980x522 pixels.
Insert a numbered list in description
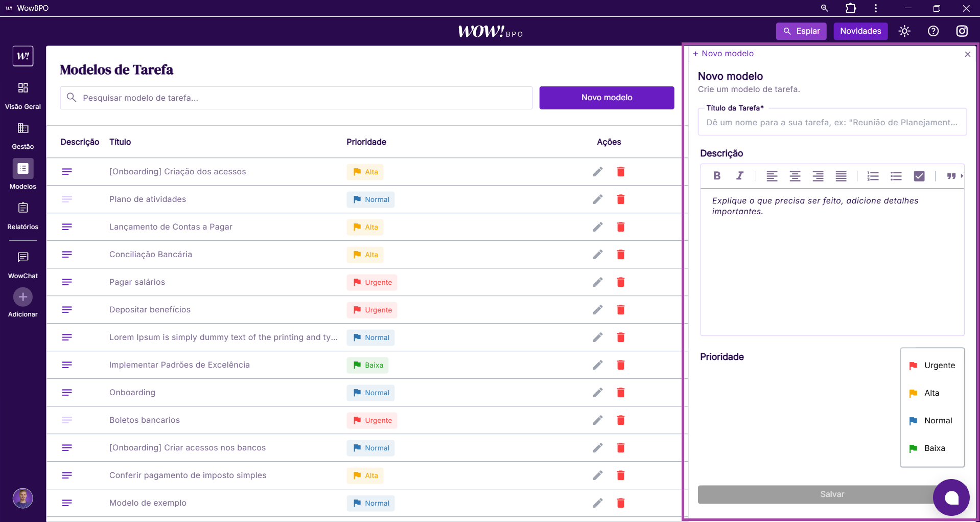873,176
